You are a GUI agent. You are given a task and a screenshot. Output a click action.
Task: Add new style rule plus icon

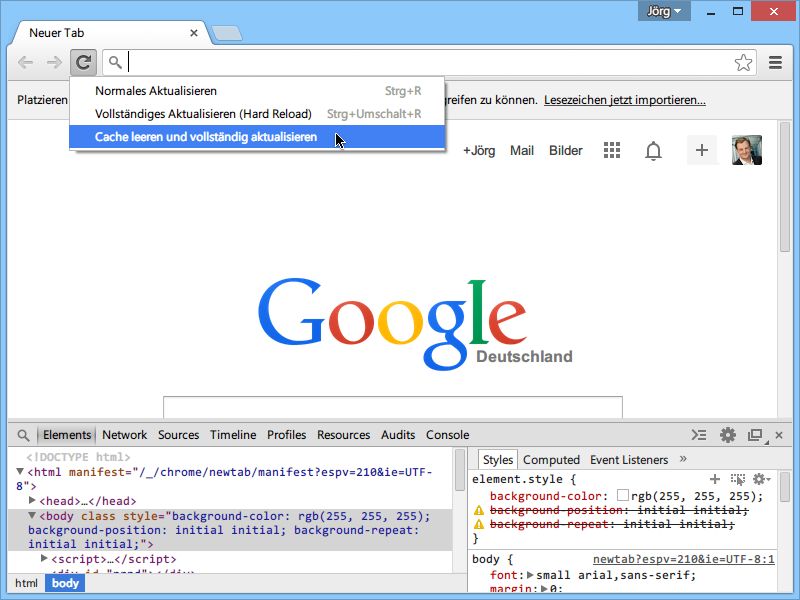coord(715,479)
